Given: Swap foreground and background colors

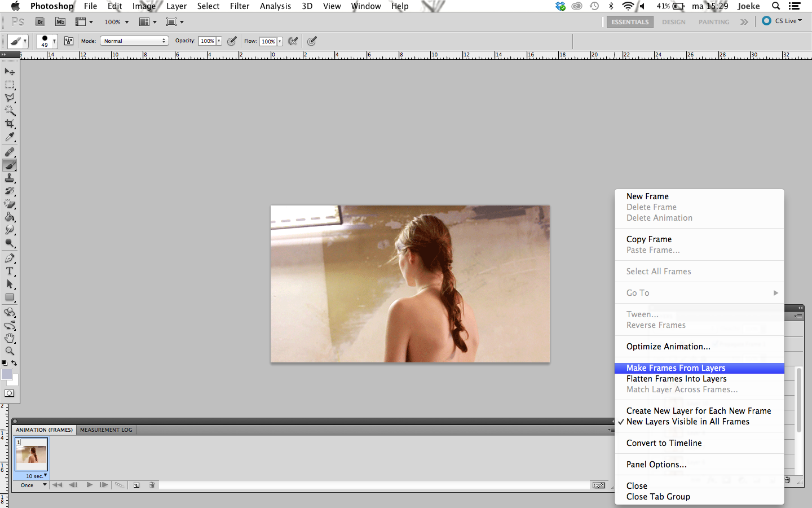Looking at the screenshot, I should pyautogui.click(x=14, y=363).
